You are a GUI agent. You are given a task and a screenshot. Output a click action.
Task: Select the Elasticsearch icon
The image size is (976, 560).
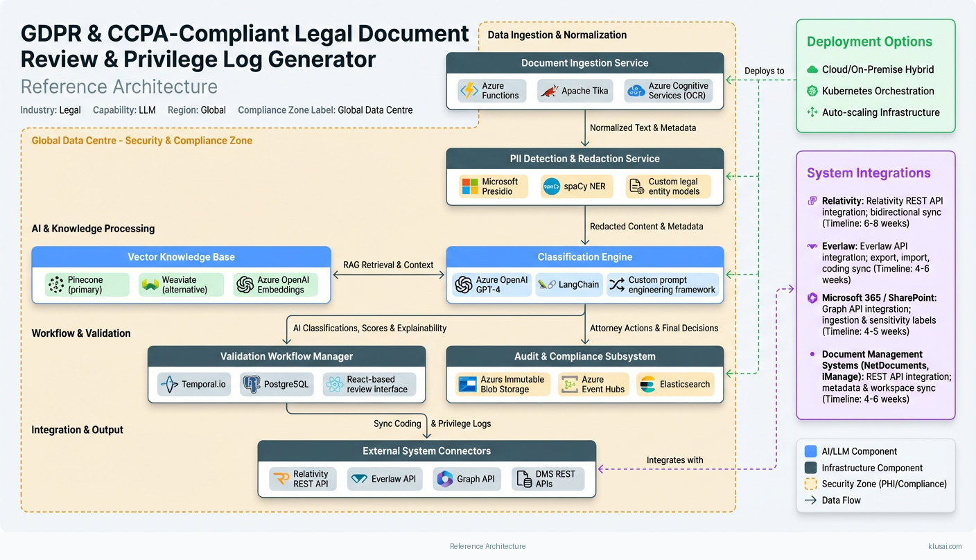coord(647,385)
